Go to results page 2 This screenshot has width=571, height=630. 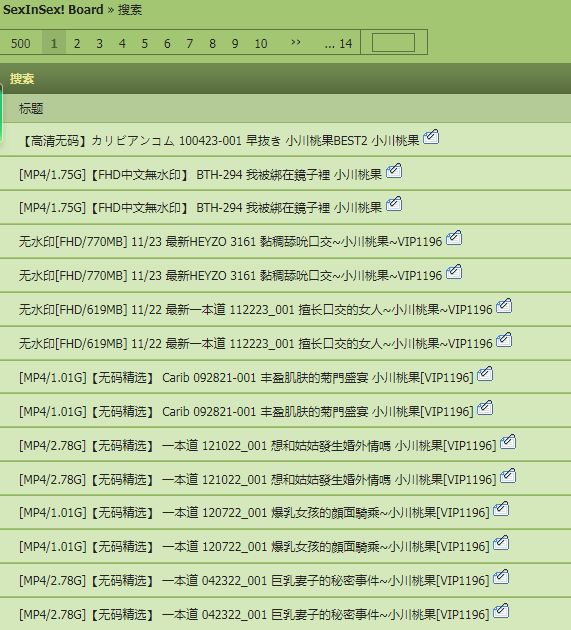click(x=77, y=43)
